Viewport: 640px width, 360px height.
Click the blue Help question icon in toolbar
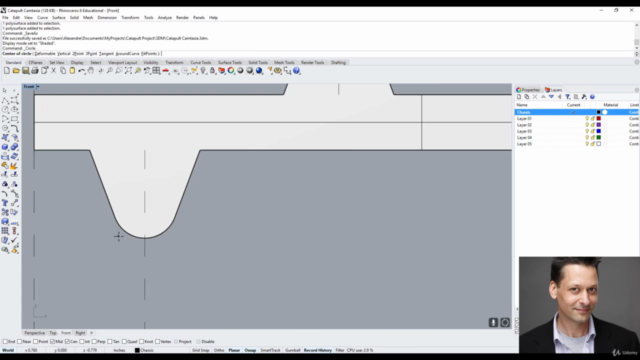[297, 71]
